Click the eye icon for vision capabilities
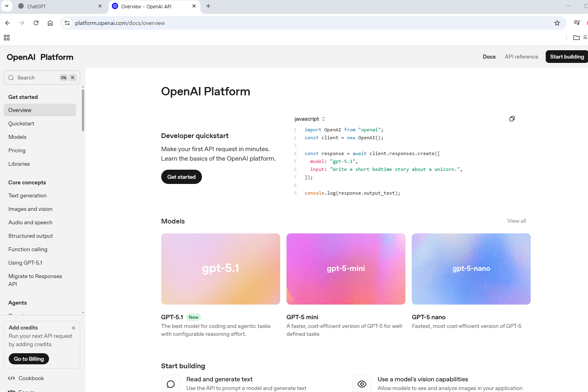588x392 pixels. [x=362, y=384]
